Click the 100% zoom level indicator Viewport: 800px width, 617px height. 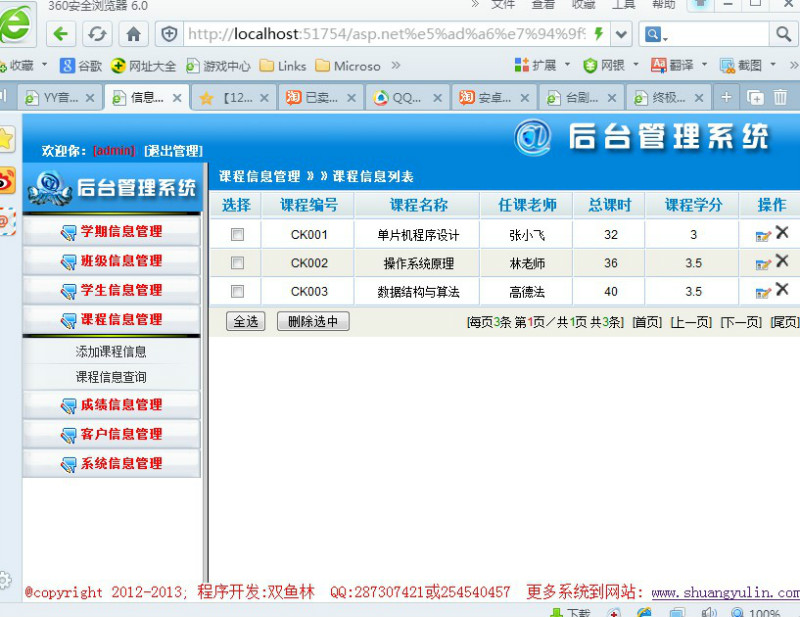click(x=764, y=612)
